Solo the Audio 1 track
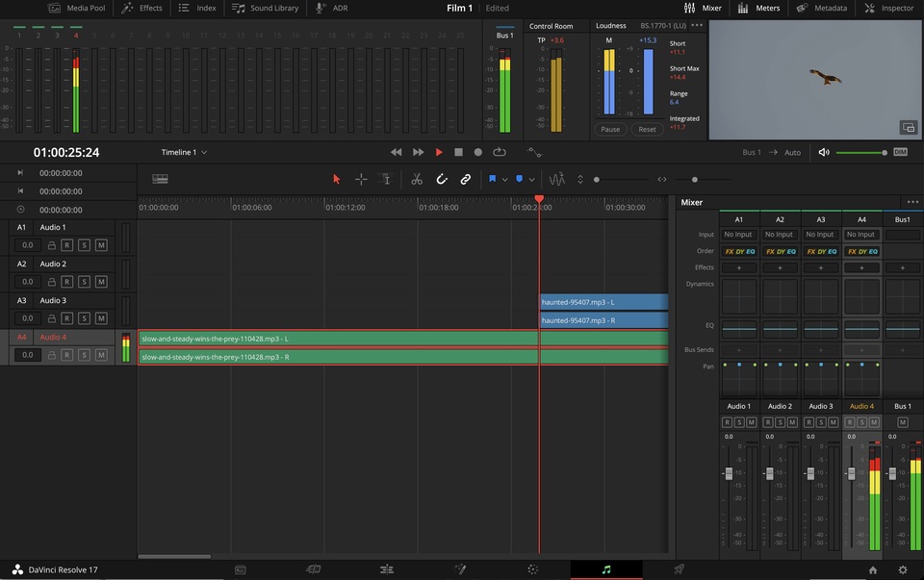The height and width of the screenshot is (580, 924). 84,244
